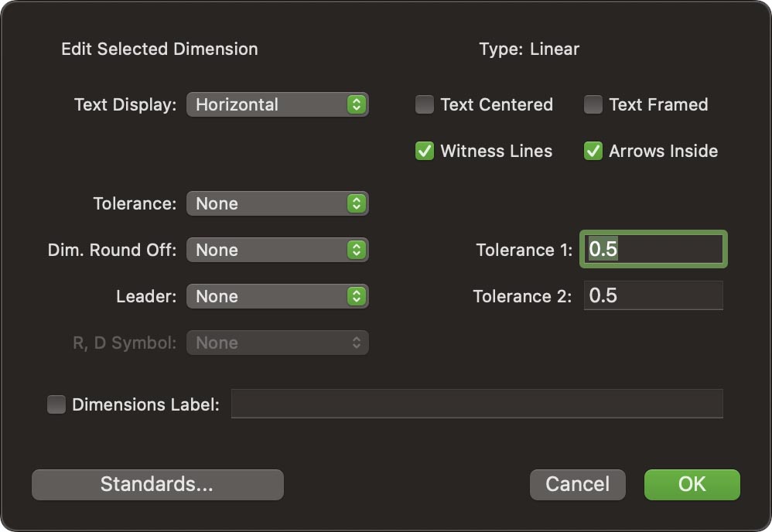The image size is (772, 532).
Task: Expand the Dim. Round Off popup menu
Action: (x=267, y=250)
